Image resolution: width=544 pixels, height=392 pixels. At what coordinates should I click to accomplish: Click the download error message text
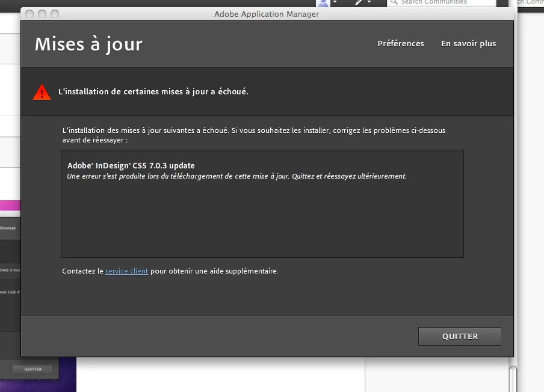tap(236, 176)
